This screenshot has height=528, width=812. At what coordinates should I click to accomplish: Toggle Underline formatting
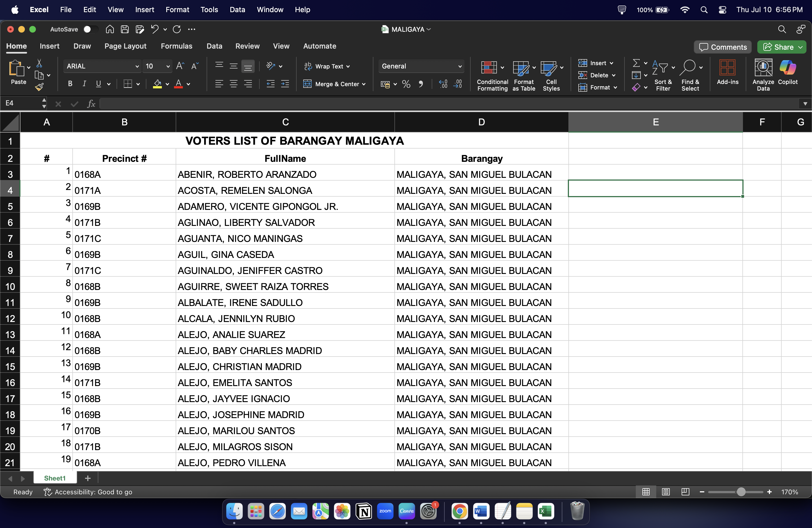coord(98,84)
